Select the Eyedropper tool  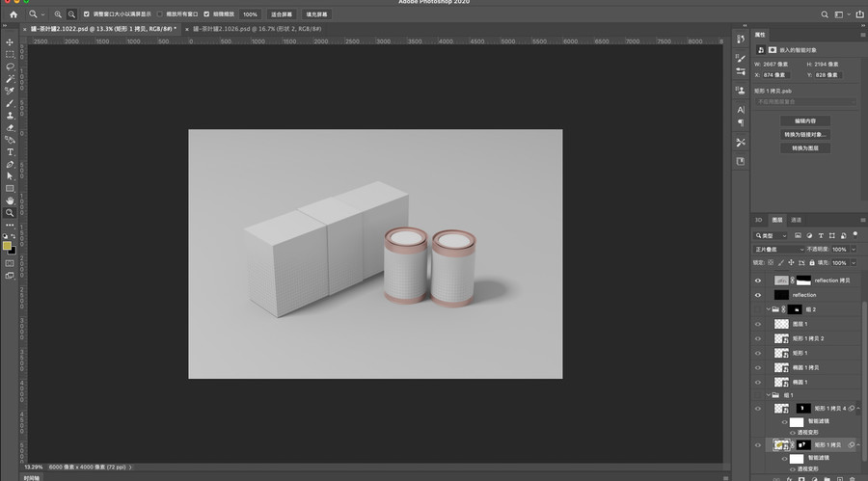pyautogui.click(x=10, y=91)
